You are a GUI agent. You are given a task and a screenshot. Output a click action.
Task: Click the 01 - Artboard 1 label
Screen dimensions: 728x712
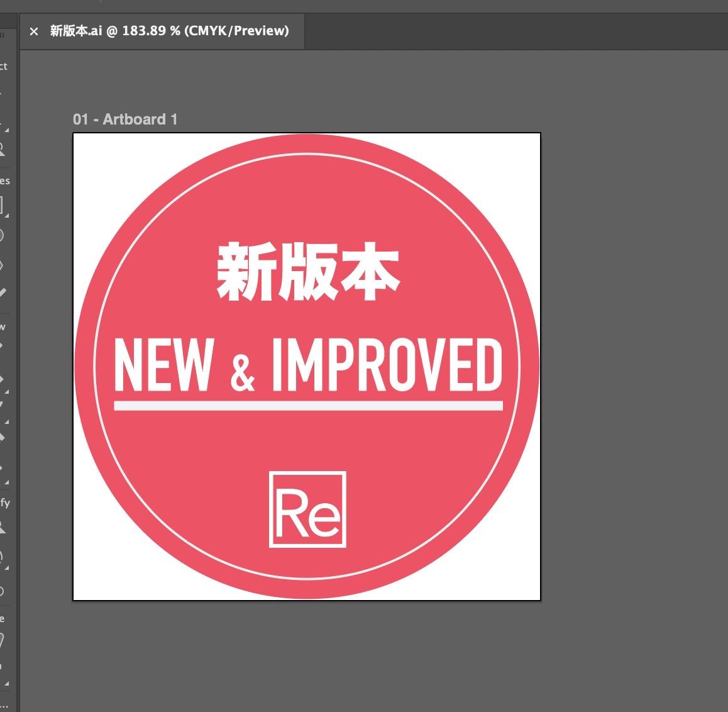click(x=125, y=120)
